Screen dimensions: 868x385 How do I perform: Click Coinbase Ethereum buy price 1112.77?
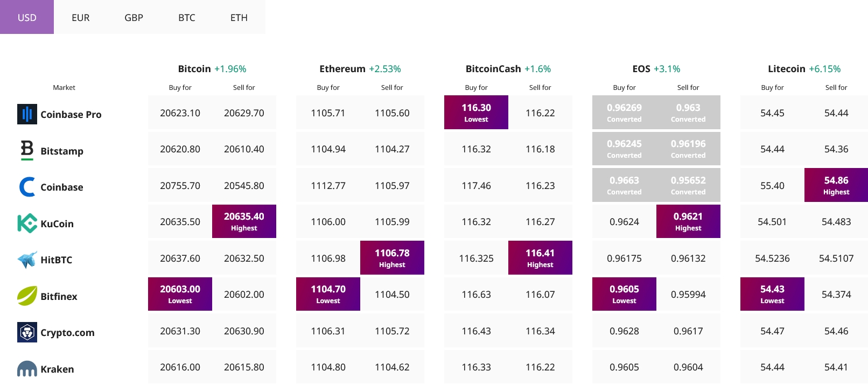[x=328, y=186]
